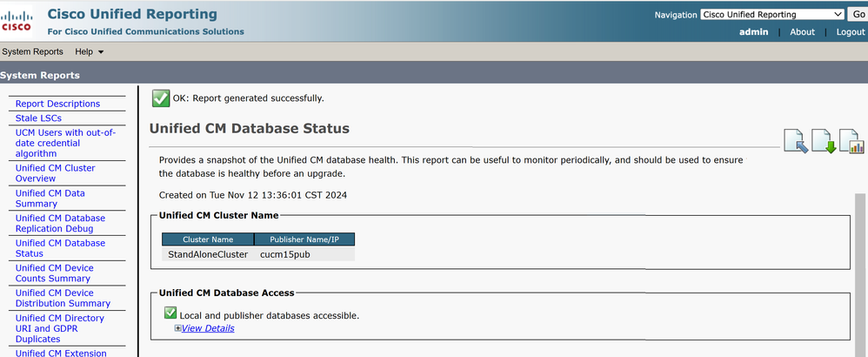Click the admin username
This screenshot has width=868, height=357.
pos(754,31)
